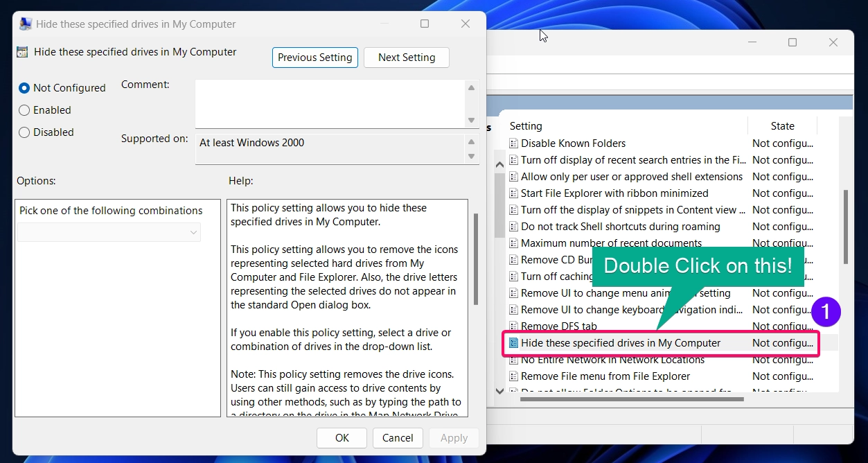Click the Comment text box

(x=330, y=104)
